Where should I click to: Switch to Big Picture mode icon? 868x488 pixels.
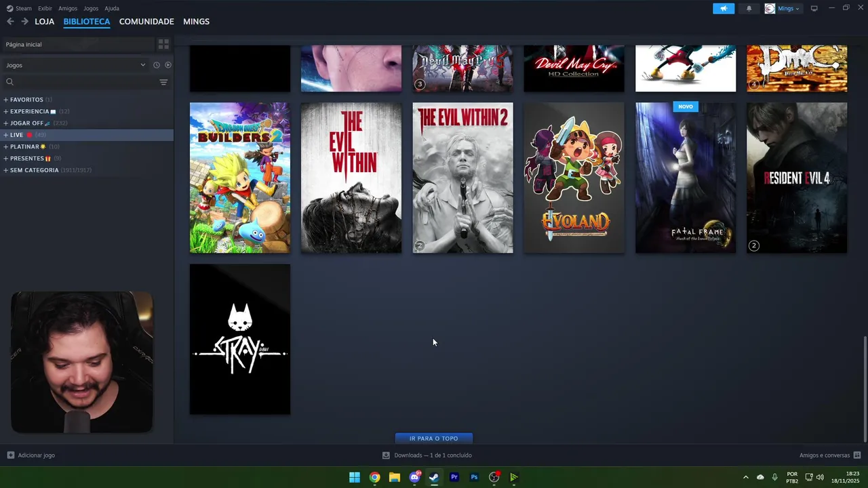(814, 8)
